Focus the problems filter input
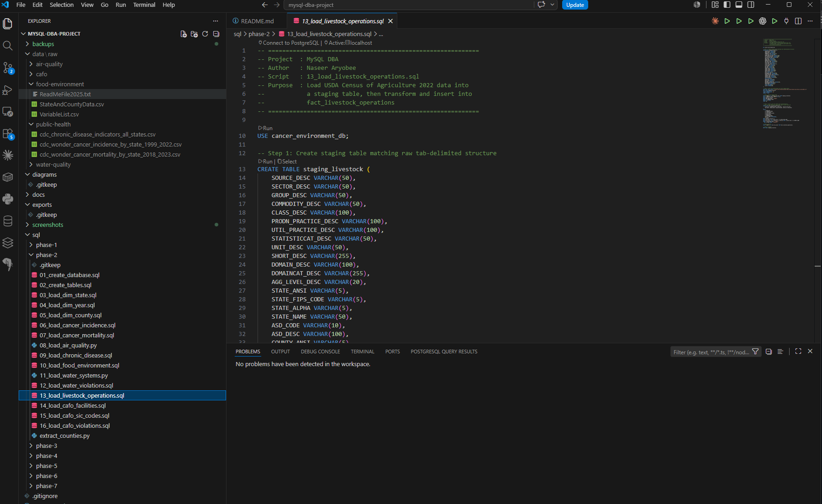 (x=711, y=352)
